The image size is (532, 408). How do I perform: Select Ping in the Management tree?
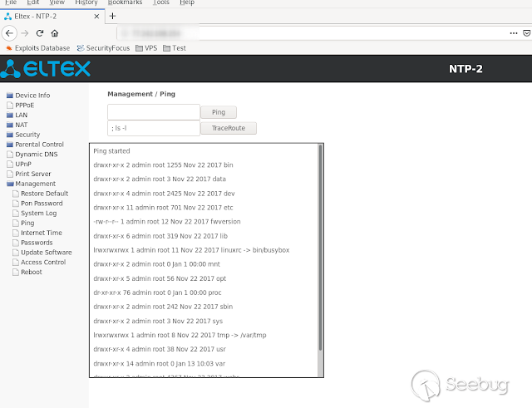click(23, 224)
